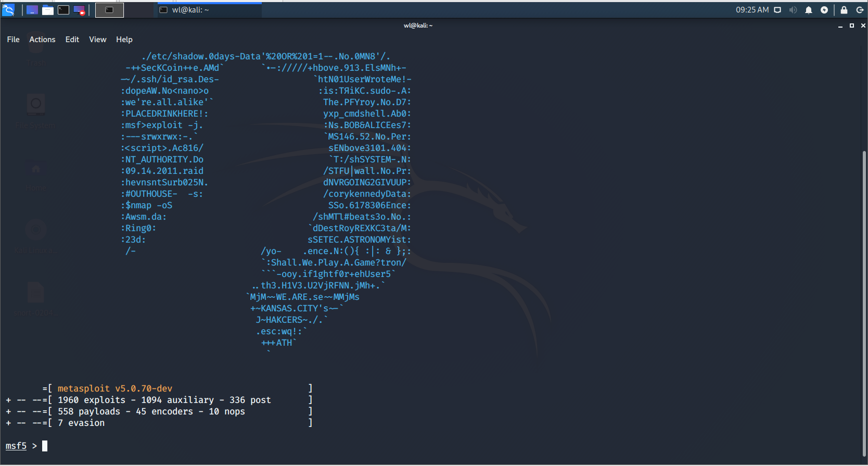The height and width of the screenshot is (466, 868).
Task: Launch Terminal from the panel launcher
Action: point(63,10)
